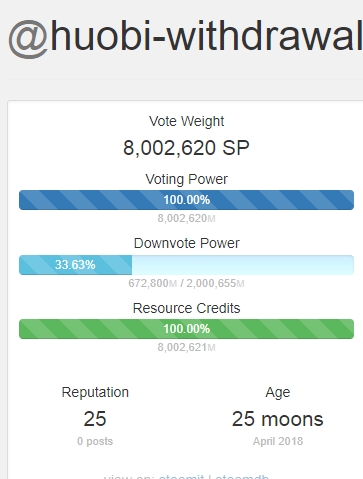Click the 0 posts text under Reputation
363x479 pixels.
[x=95, y=441]
